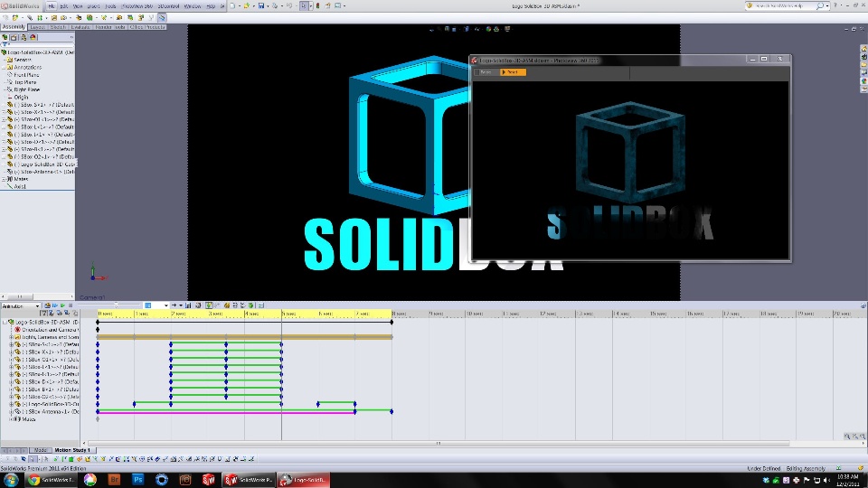868x488 pixels.
Task: Click the Select cursor tool icon
Action: (304, 5)
